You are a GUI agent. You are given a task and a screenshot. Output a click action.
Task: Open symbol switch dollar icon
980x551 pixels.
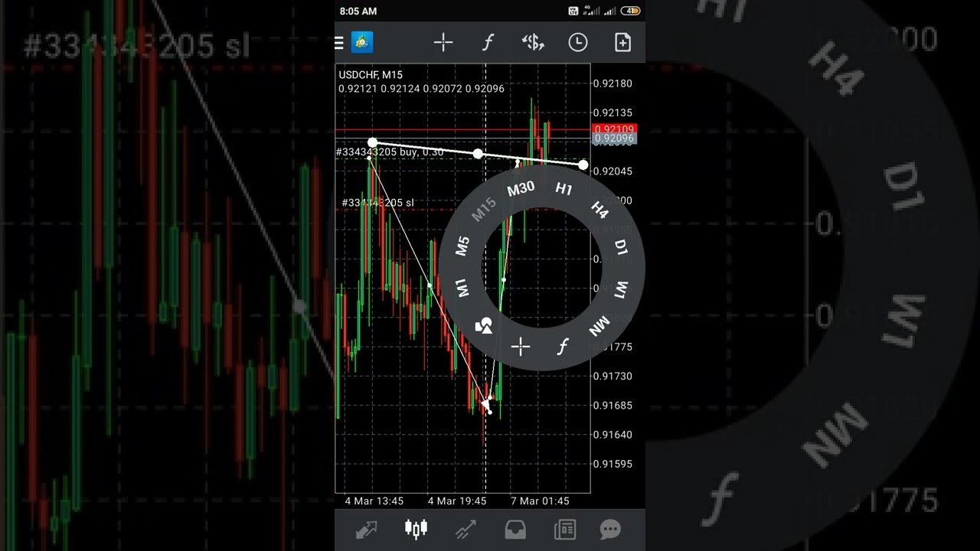click(x=533, y=43)
